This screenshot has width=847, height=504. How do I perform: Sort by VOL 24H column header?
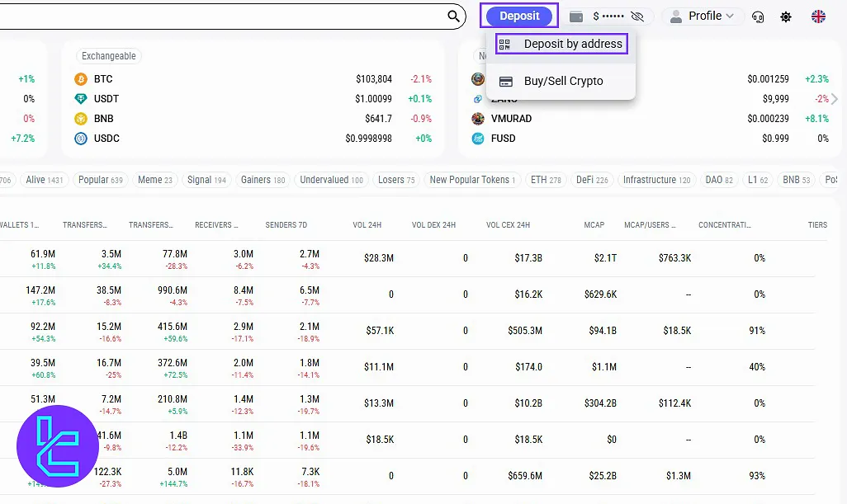pyautogui.click(x=367, y=224)
